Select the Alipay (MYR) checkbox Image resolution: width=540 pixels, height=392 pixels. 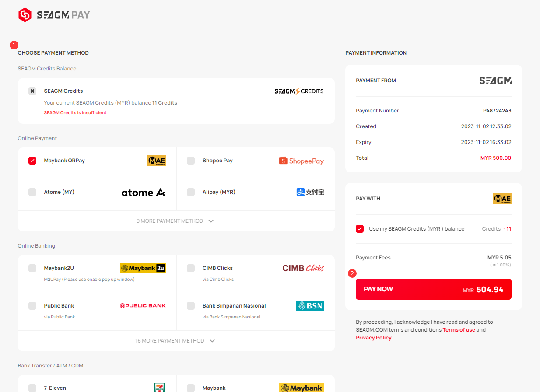click(x=191, y=192)
